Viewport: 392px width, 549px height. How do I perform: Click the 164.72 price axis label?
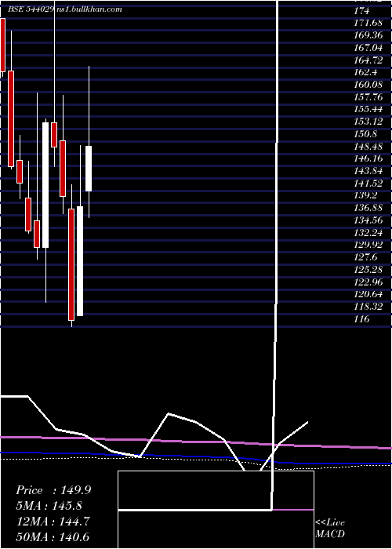(x=368, y=60)
